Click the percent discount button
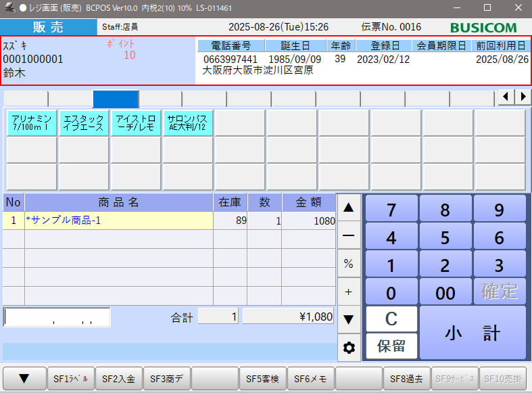 point(349,264)
